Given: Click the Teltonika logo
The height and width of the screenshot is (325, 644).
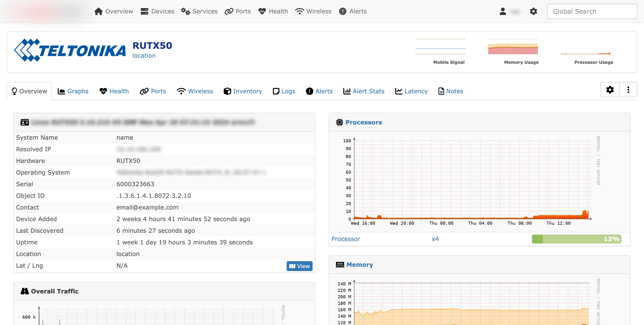Looking at the screenshot, I should coord(70,50).
